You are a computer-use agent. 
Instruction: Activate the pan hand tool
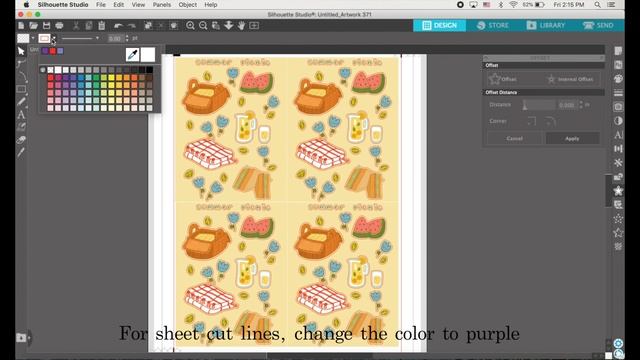[x=242, y=26]
